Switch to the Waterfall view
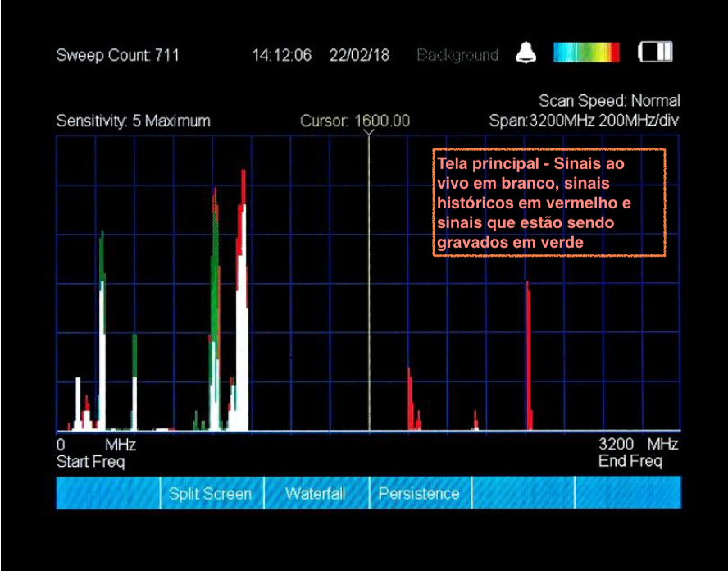The width and height of the screenshot is (728, 571). (315, 494)
